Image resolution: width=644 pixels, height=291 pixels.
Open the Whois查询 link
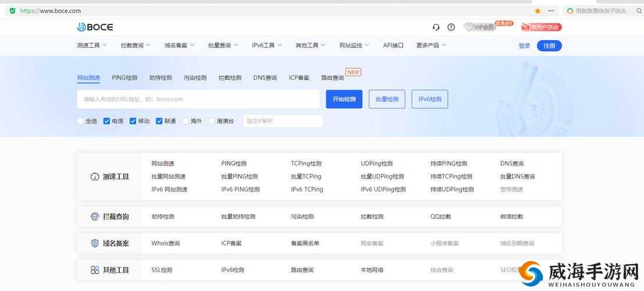point(166,243)
